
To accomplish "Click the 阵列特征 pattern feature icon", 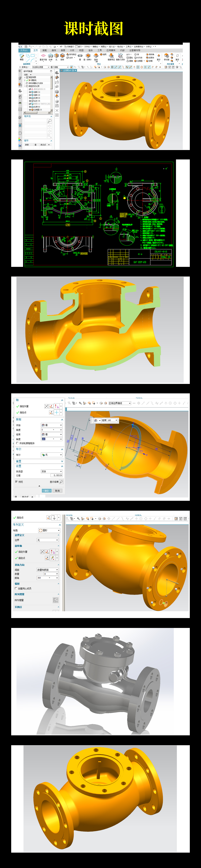I will click(x=71, y=54).
